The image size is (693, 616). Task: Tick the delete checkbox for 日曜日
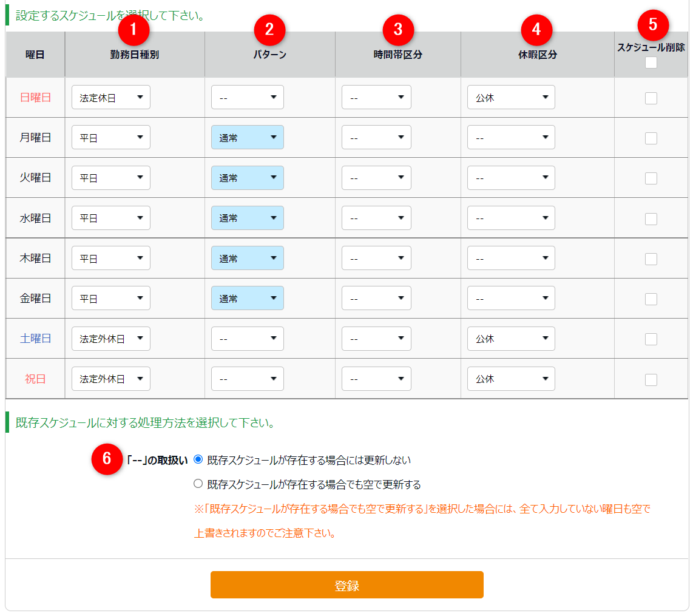click(651, 98)
